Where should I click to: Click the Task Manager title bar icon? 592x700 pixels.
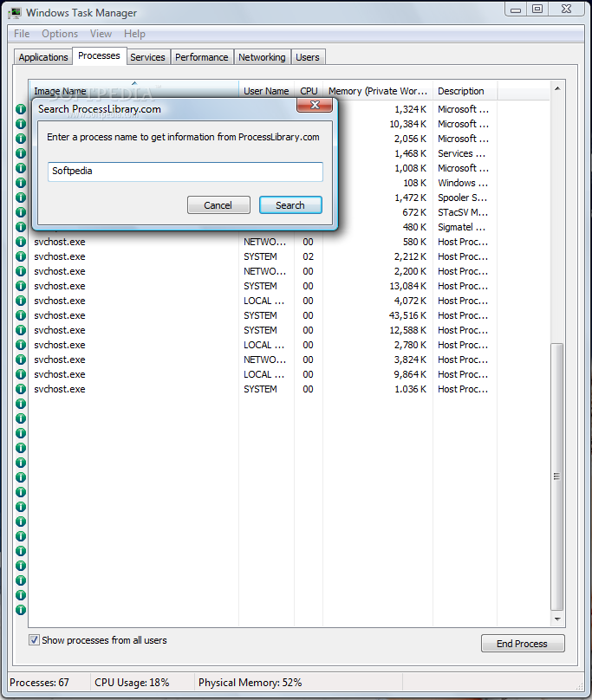pos(16,13)
